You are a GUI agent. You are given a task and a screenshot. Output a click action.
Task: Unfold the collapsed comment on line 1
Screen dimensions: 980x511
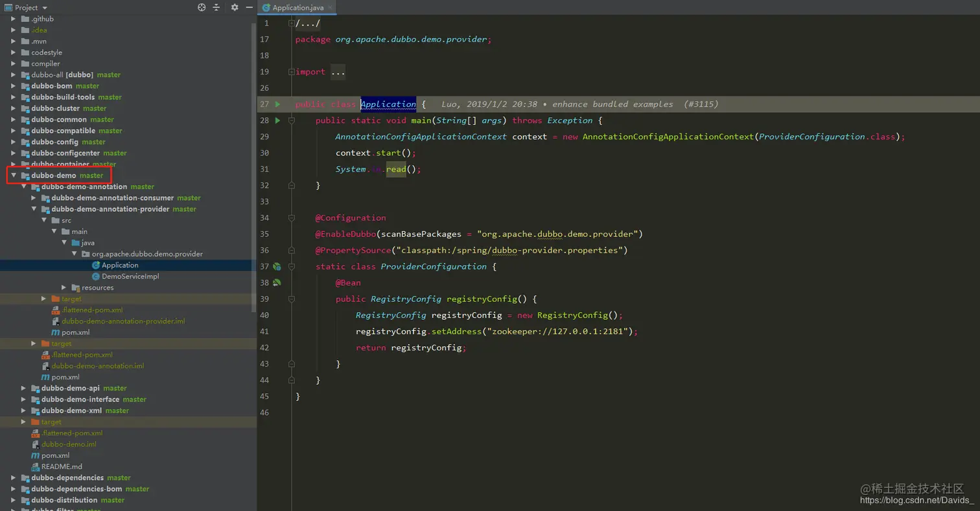point(292,23)
